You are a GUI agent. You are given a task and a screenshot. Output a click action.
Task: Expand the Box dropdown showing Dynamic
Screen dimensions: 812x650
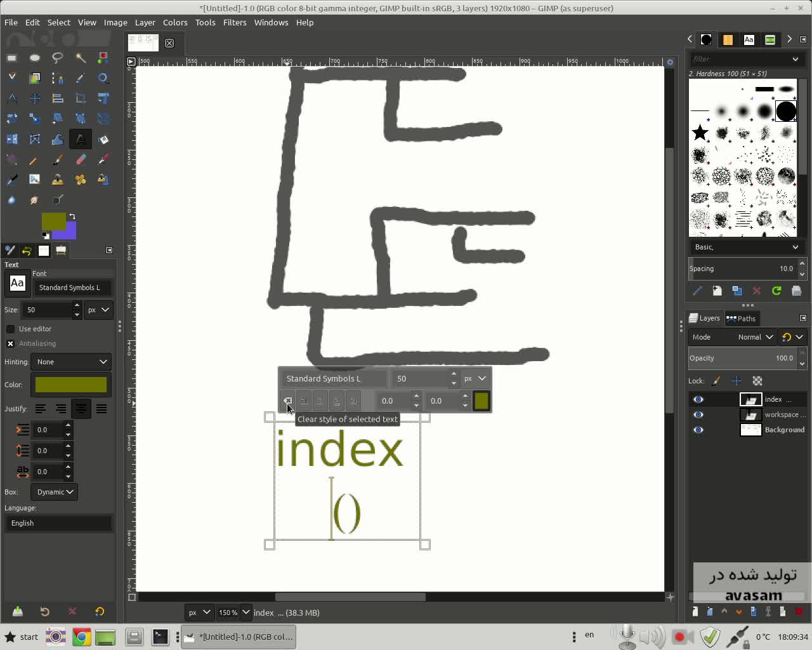click(55, 492)
